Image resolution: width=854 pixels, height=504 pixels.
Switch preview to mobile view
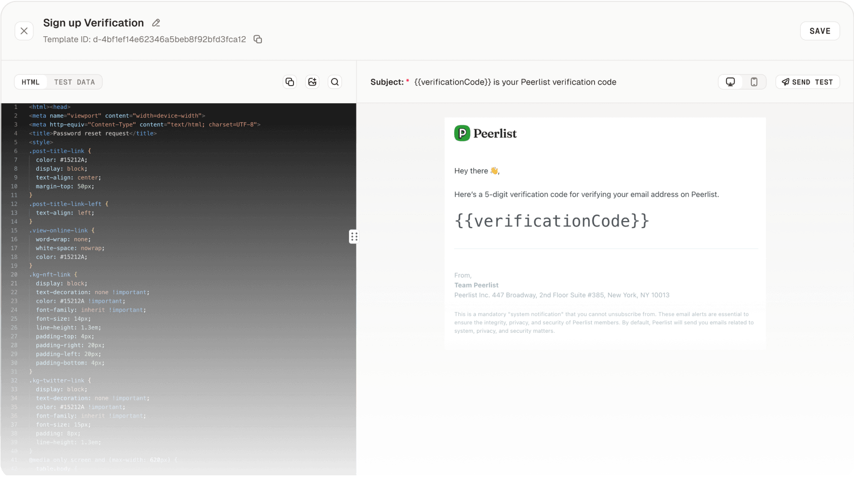(754, 82)
